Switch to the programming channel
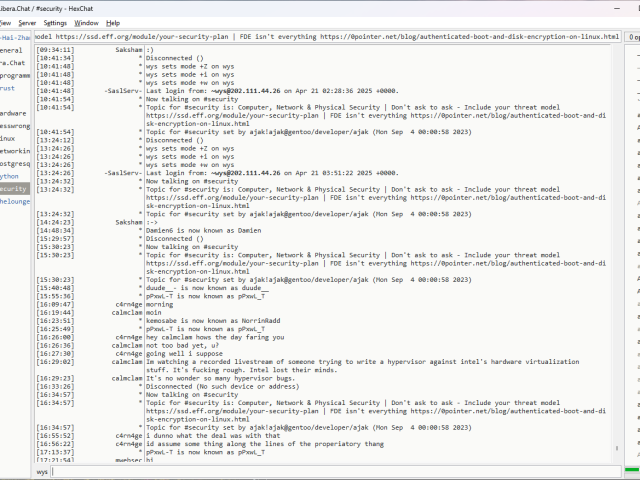The height and width of the screenshot is (480, 640). [14, 75]
